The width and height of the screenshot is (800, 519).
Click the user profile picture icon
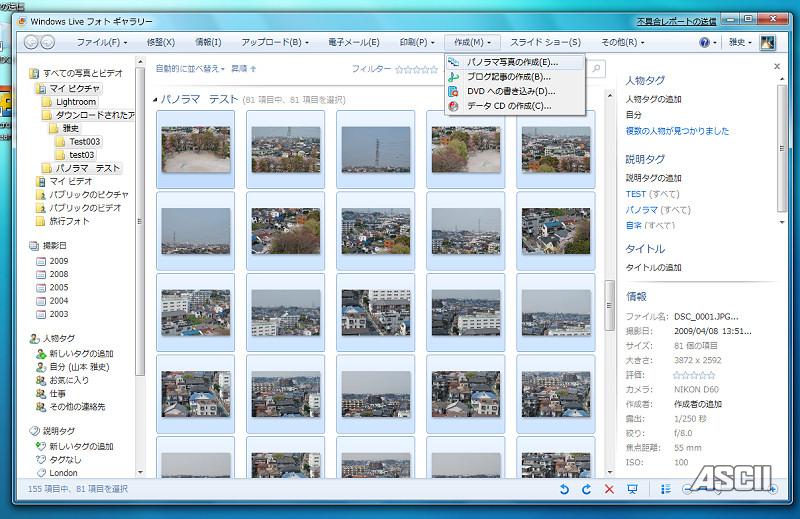pos(768,42)
